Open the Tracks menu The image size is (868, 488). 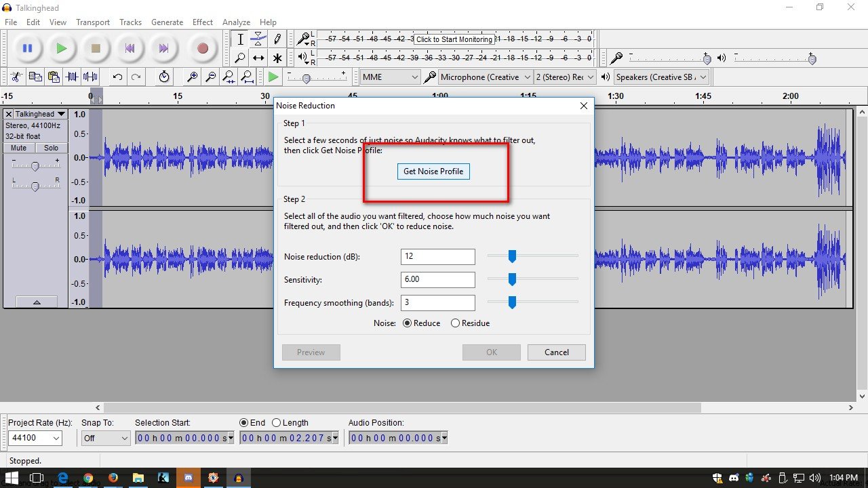(130, 22)
